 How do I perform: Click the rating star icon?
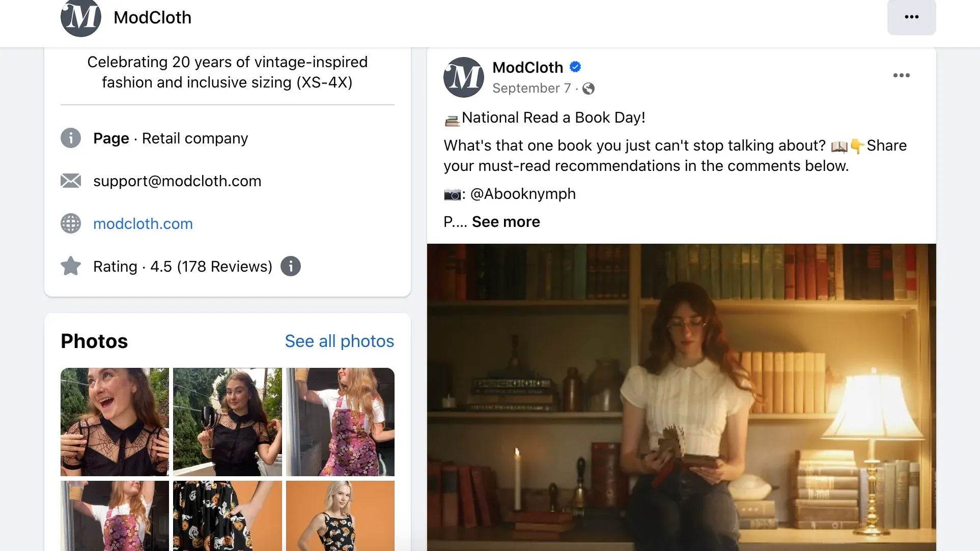71,266
